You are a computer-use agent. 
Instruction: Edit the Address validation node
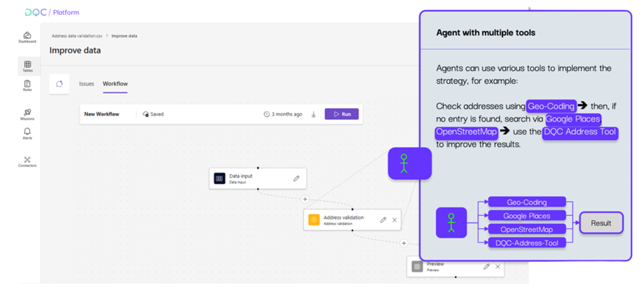click(383, 220)
